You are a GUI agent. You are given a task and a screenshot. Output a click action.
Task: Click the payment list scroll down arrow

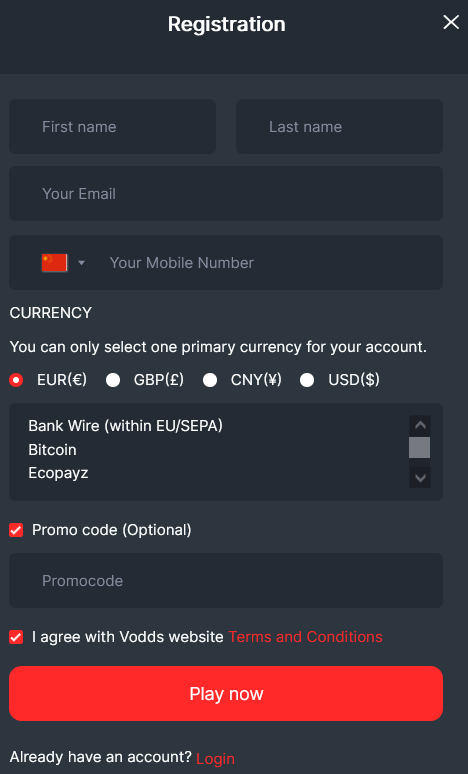[420, 478]
